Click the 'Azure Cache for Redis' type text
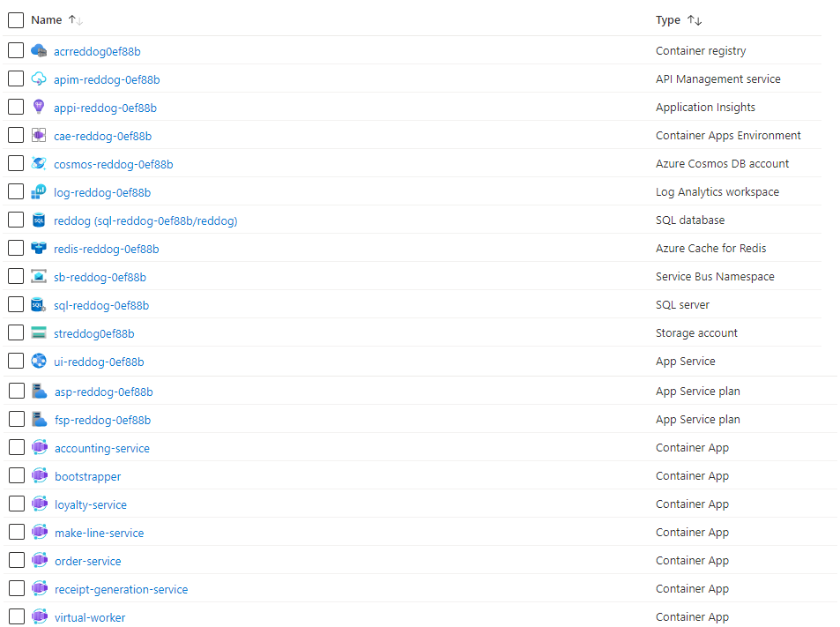This screenshot has height=627, width=840. (x=710, y=248)
